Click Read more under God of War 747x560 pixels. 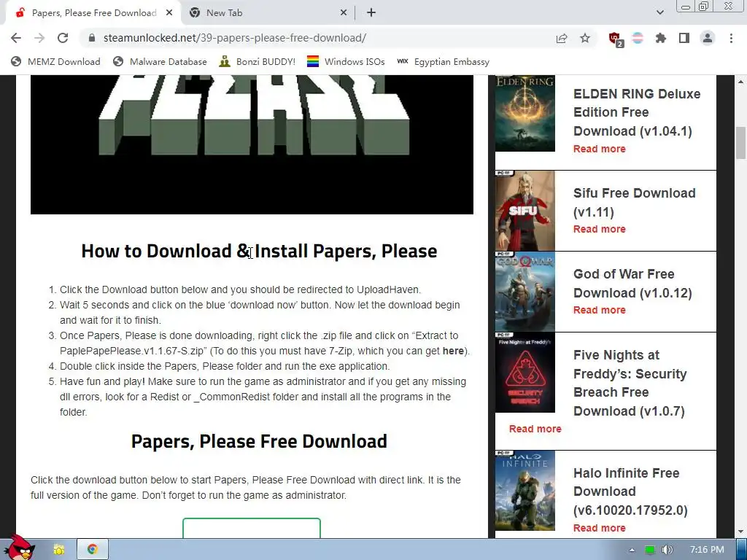coord(600,310)
